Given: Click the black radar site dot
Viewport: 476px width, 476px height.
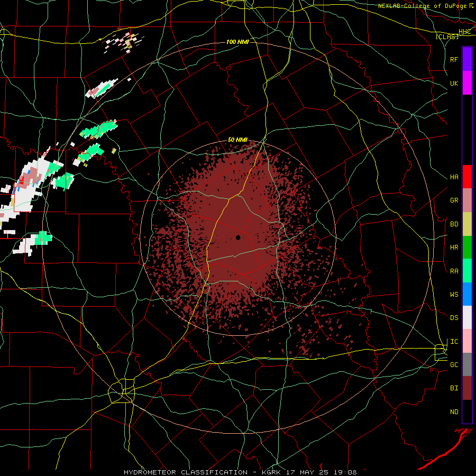Looking at the screenshot, I should [x=238, y=237].
